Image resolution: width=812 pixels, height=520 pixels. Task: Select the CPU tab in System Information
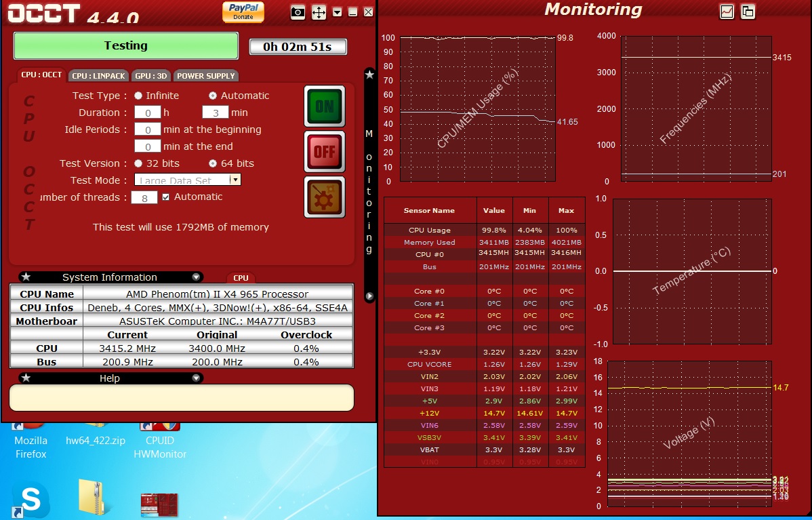241,277
